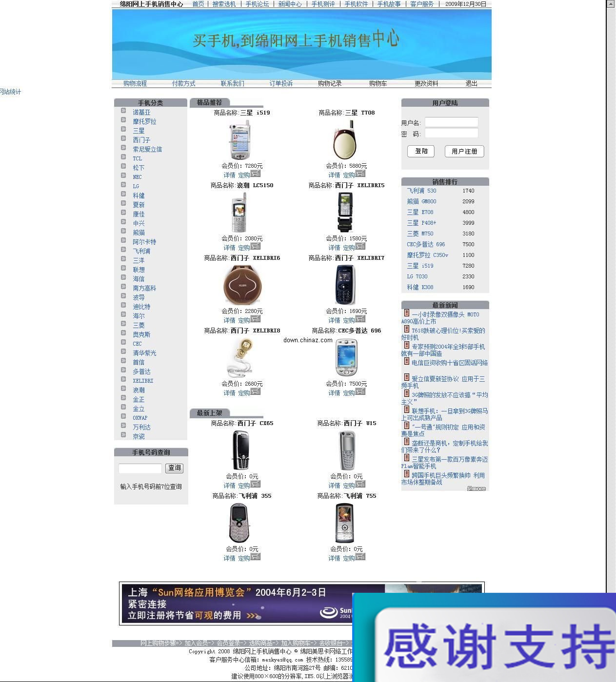Open 详情 link for 三星 i519
This screenshot has width=616, height=682.
pyautogui.click(x=230, y=175)
